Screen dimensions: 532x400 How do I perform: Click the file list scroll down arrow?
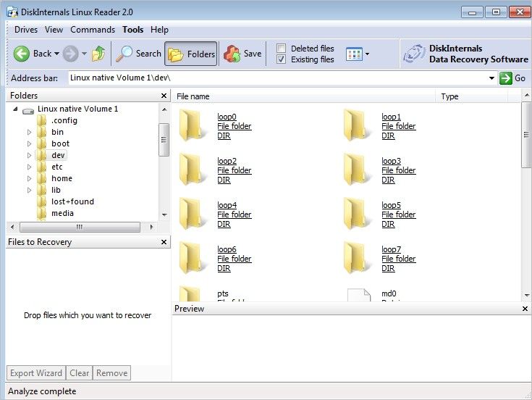tap(526, 296)
